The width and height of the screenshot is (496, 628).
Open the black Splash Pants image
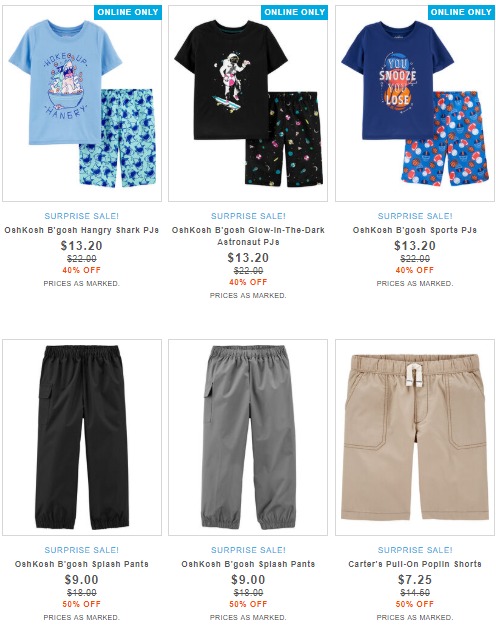82,437
